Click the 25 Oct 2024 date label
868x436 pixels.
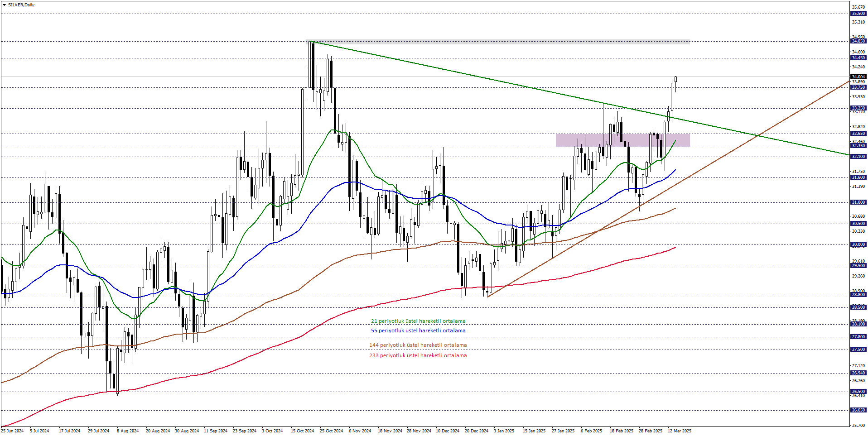click(x=331, y=431)
